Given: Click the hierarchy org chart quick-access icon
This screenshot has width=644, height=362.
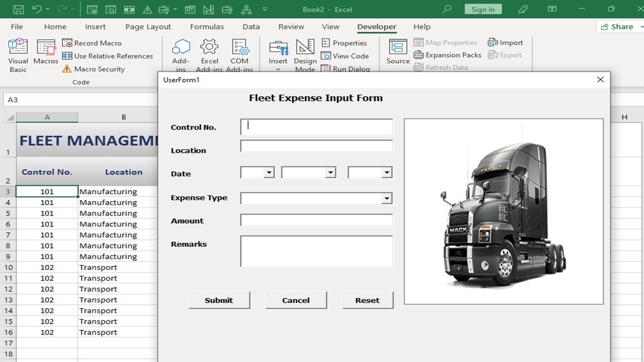Looking at the screenshot, I should coord(246,9).
